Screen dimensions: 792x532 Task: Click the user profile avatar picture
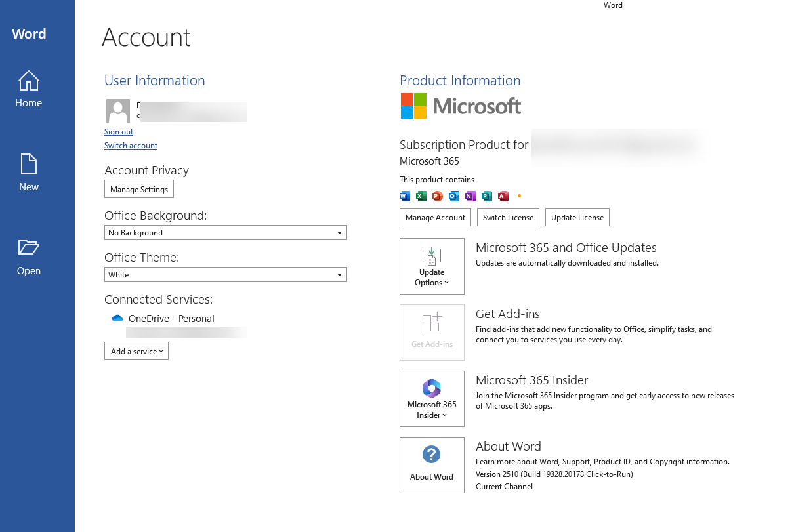click(x=118, y=111)
